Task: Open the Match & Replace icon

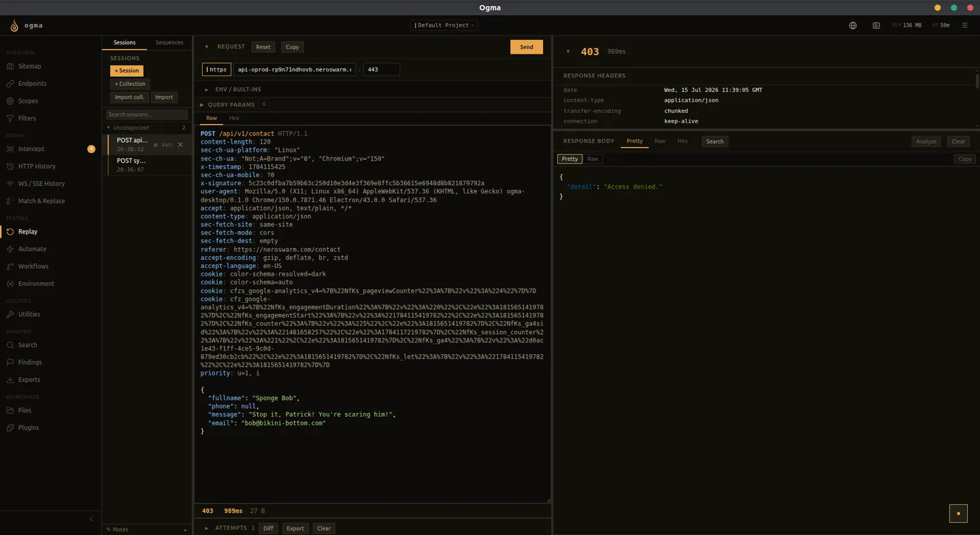Action: click(x=10, y=201)
